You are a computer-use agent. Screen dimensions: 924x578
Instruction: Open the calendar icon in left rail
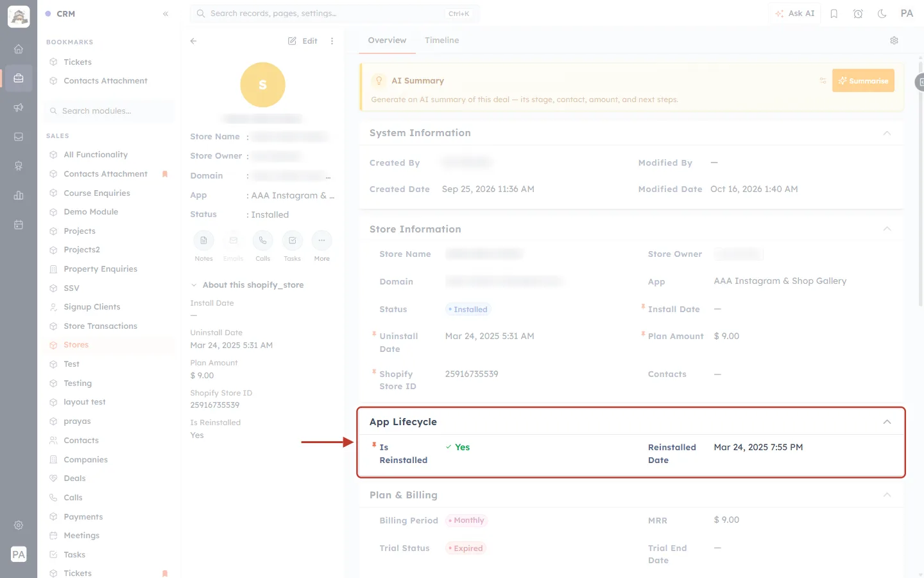[19, 225]
